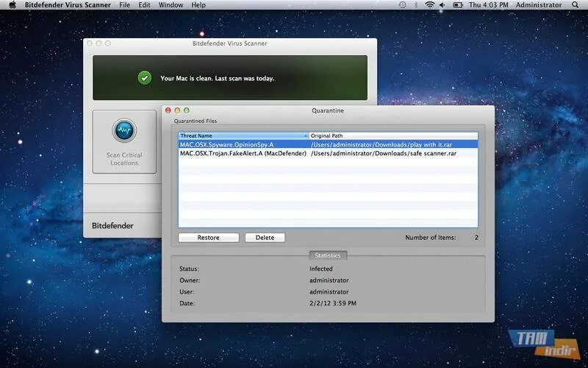Screen dimensions: 588x368
Task: Select MAC.OSX.Spyware.OpinionSpy.A threat row
Action: [x=328, y=144]
